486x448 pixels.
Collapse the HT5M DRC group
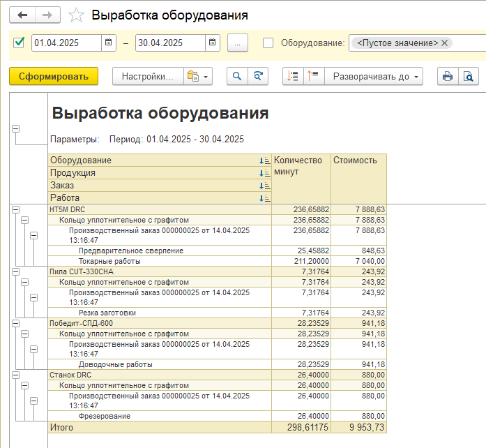(16, 210)
